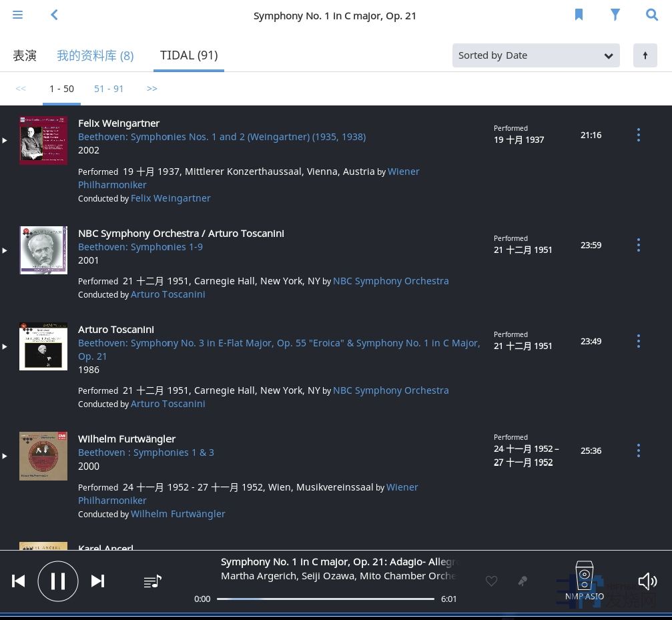
Task: Toggle sort direction arrow button
Action: (645, 55)
